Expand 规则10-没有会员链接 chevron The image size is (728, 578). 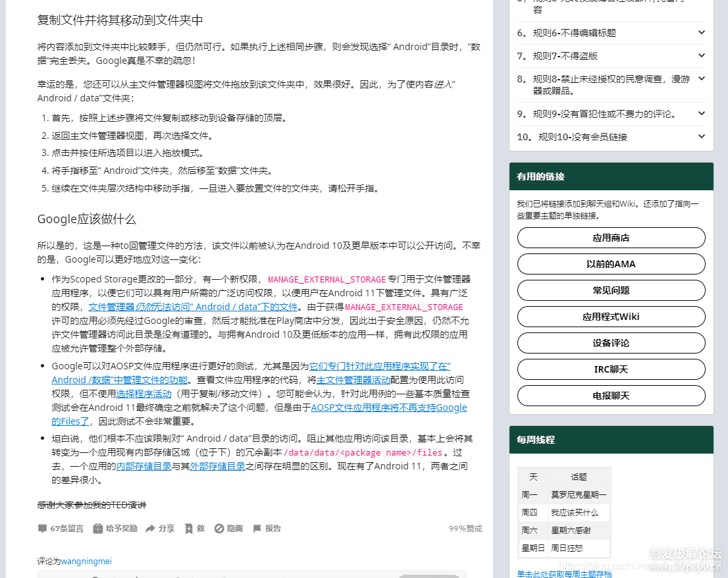point(702,136)
